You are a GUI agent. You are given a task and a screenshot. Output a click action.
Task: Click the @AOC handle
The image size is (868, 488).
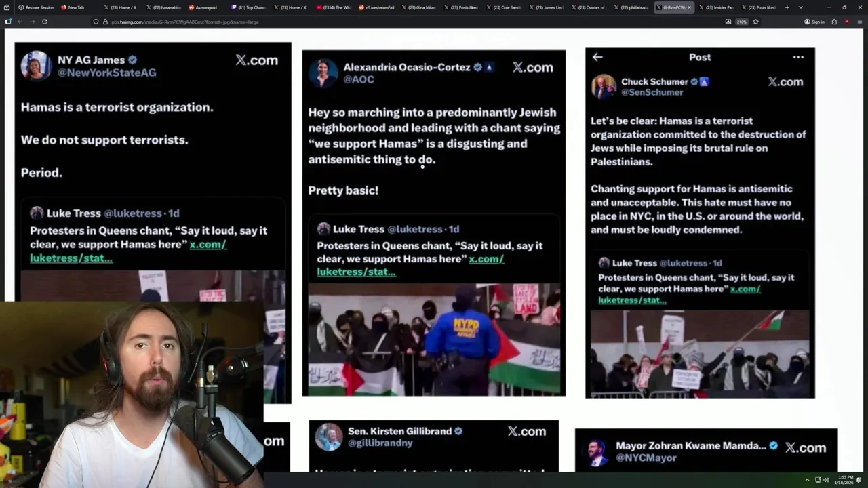tap(359, 79)
